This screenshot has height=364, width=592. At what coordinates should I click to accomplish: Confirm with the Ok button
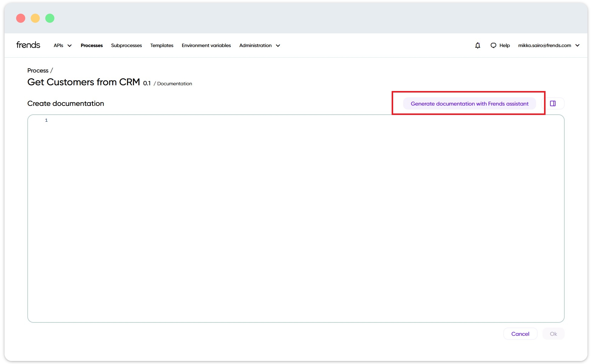point(553,334)
